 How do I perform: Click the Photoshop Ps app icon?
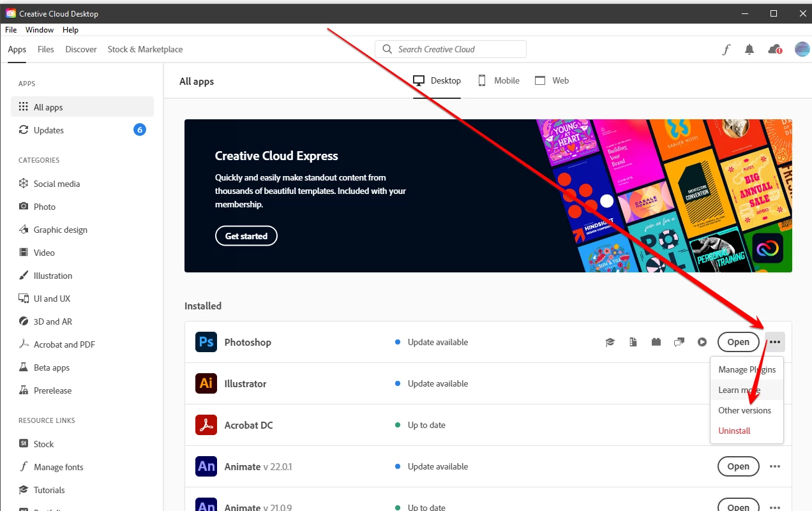coord(206,342)
